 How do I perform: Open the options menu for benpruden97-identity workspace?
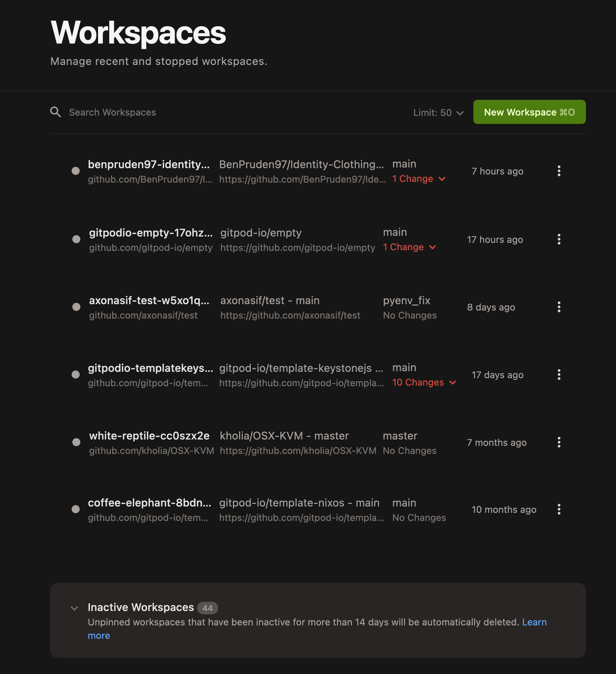[x=559, y=171]
